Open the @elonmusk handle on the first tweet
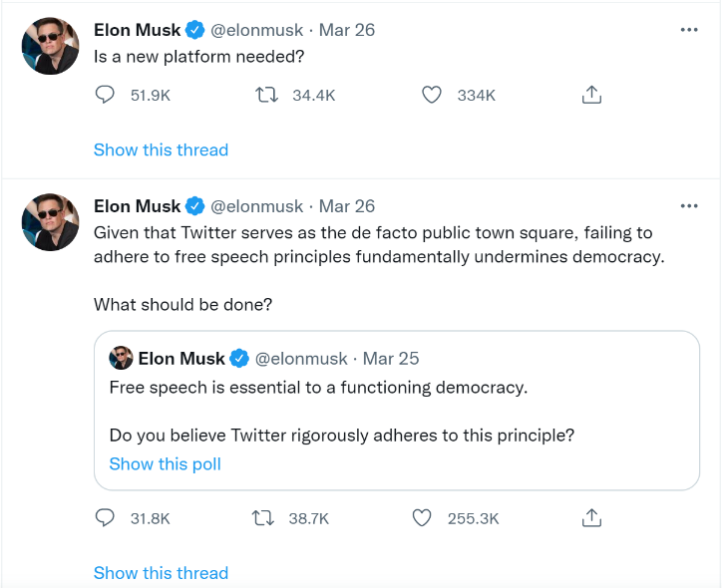The image size is (722, 588). pyautogui.click(x=257, y=30)
